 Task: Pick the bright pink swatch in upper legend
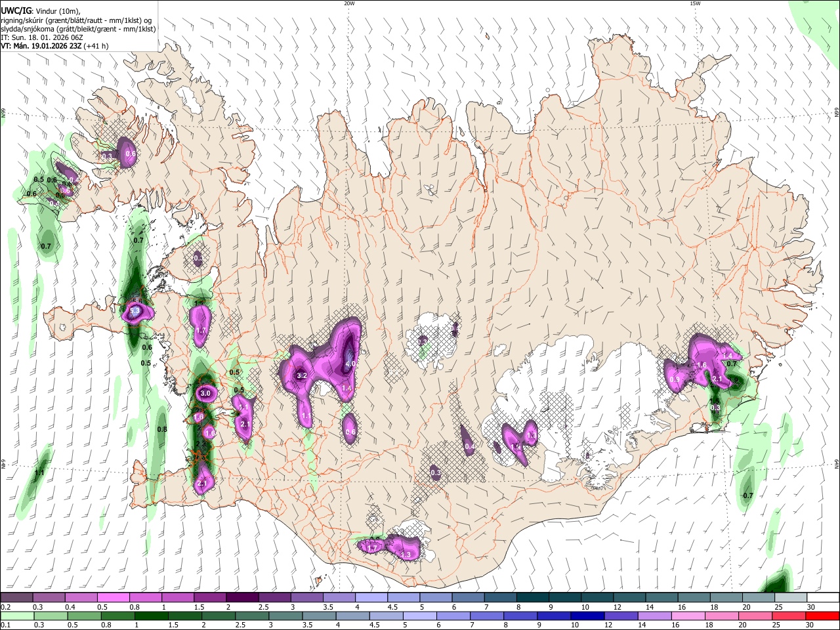[113, 597]
